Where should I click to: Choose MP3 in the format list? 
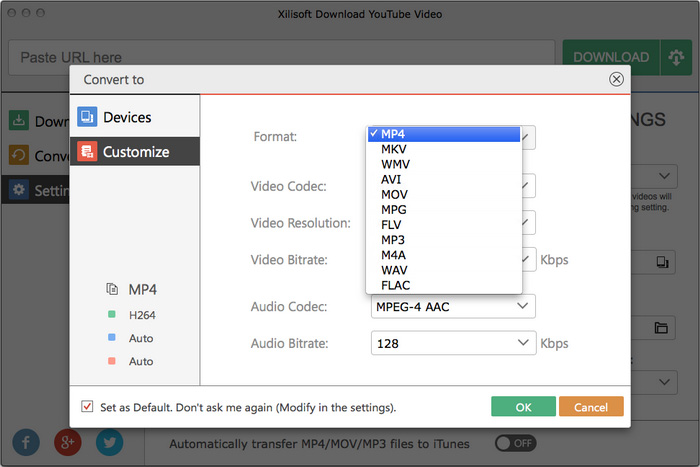coord(393,240)
